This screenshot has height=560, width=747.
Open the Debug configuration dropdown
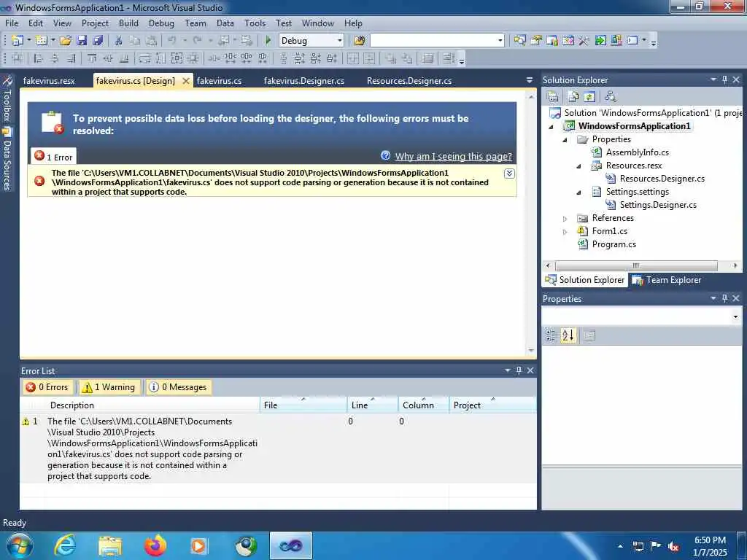pyautogui.click(x=339, y=41)
